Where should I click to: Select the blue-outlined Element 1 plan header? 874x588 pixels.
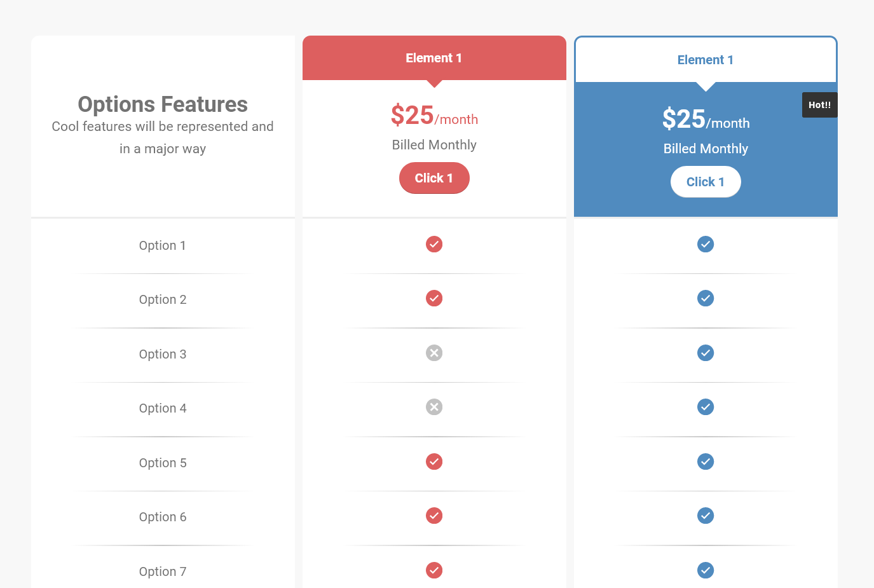[x=706, y=60]
